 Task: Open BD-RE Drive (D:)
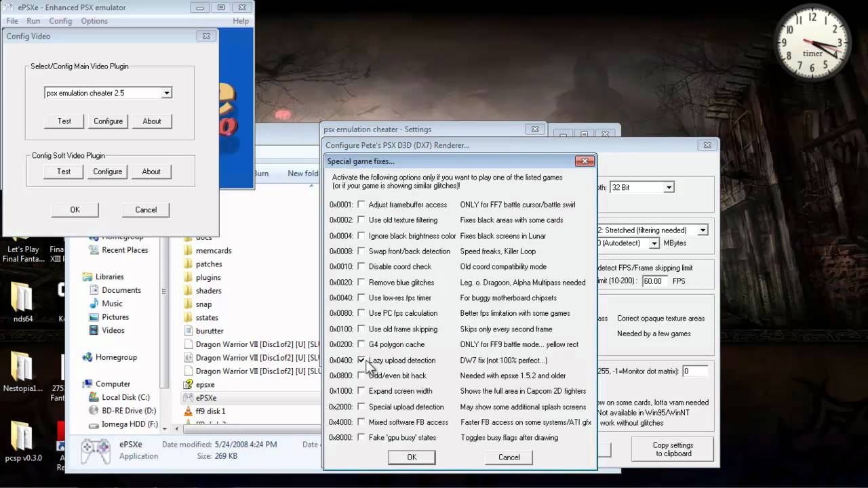pyautogui.click(x=129, y=411)
